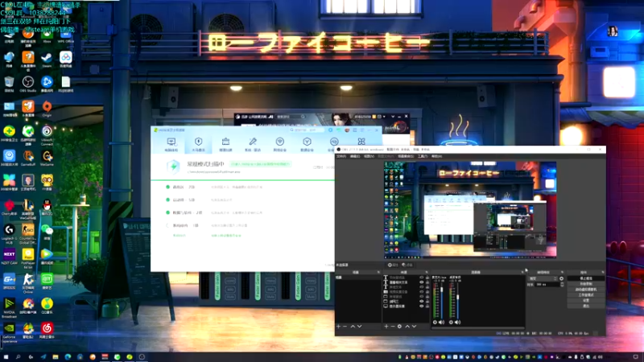
Task: Click OBS preview canvas thumbnail
Action: point(470,210)
